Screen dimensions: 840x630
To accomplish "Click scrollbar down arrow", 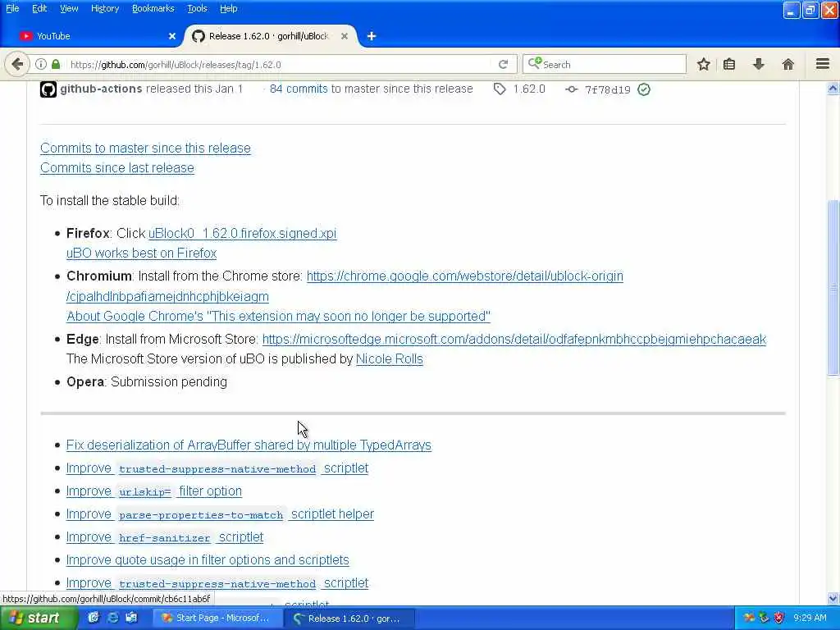I will (x=833, y=598).
